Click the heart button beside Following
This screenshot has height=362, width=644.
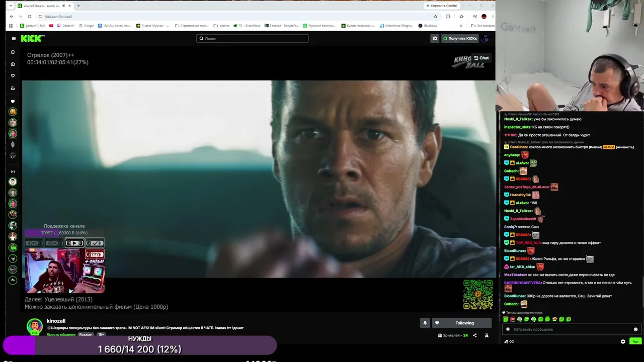point(437,323)
